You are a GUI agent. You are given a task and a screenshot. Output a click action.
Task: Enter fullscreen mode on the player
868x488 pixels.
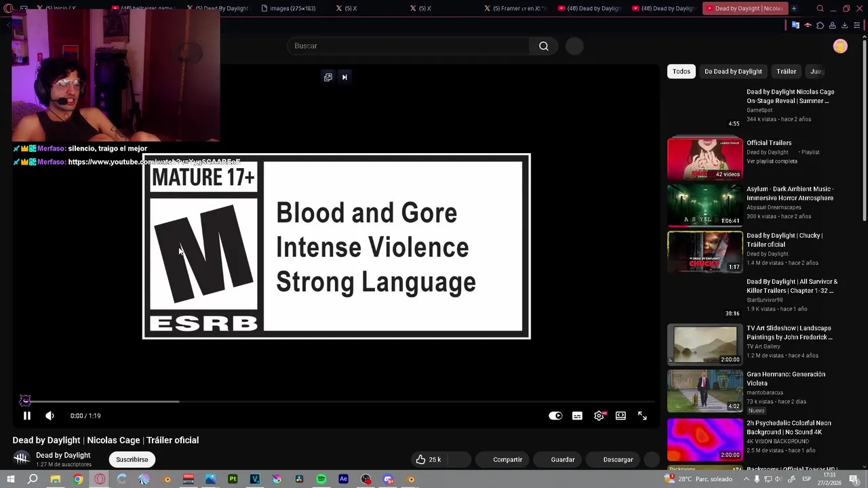point(642,415)
